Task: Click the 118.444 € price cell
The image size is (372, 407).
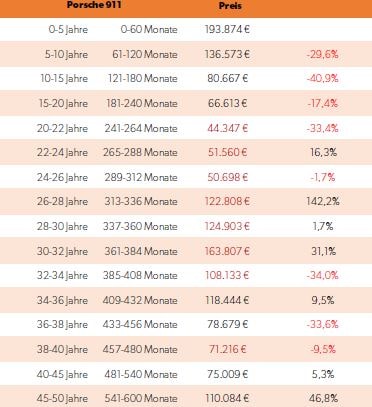Action: click(227, 300)
